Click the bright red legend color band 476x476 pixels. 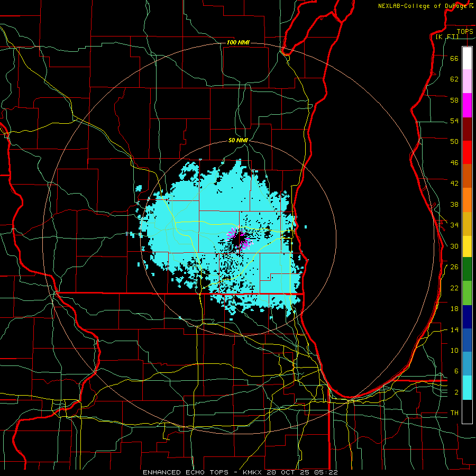click(467, 152)
